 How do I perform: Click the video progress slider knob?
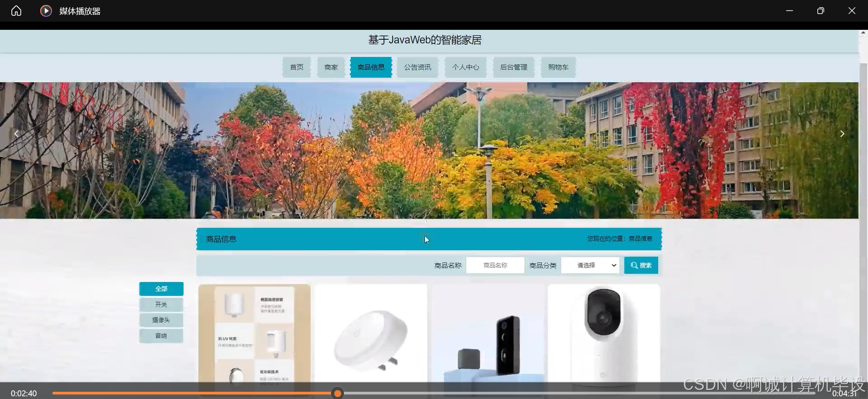(x=337, y=393)
